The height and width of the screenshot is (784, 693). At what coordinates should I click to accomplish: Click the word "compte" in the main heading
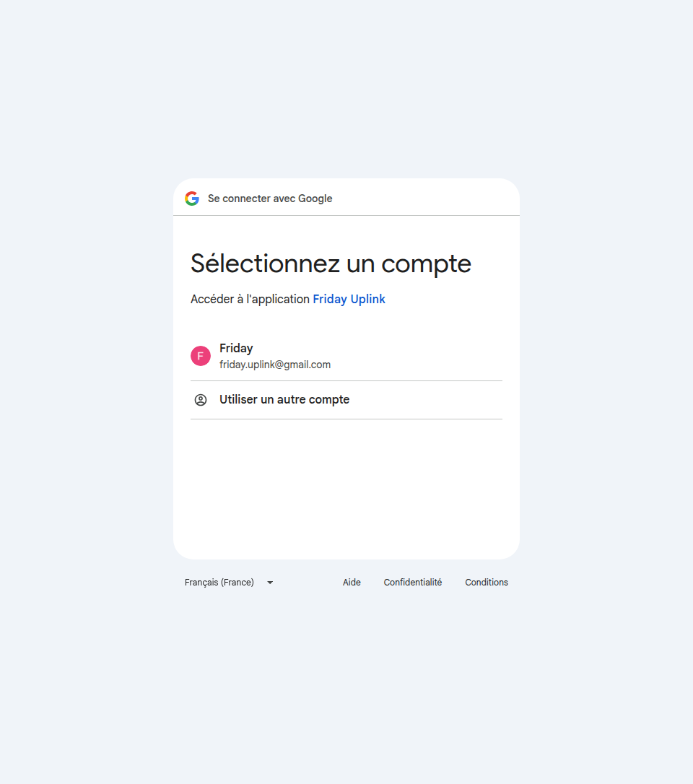(426, 264)
